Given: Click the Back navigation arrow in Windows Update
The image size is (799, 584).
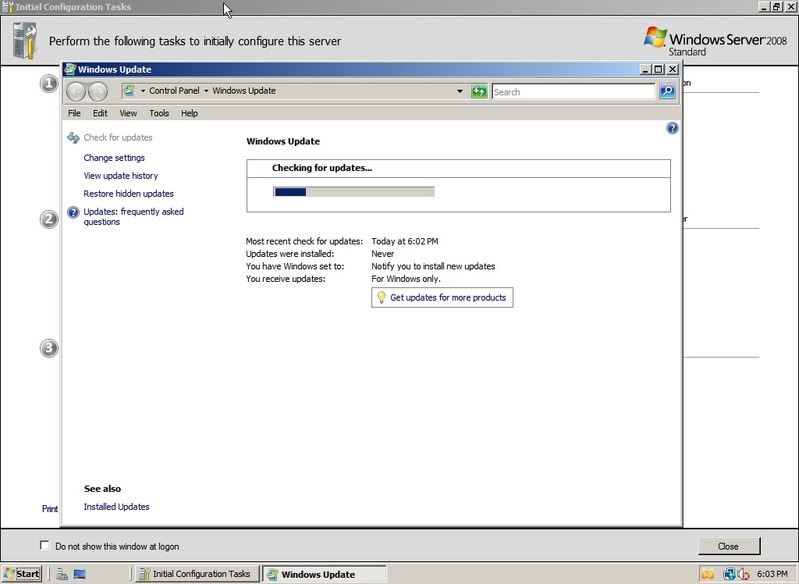Looking at the screenshot, I should click(x=76, y=92).
